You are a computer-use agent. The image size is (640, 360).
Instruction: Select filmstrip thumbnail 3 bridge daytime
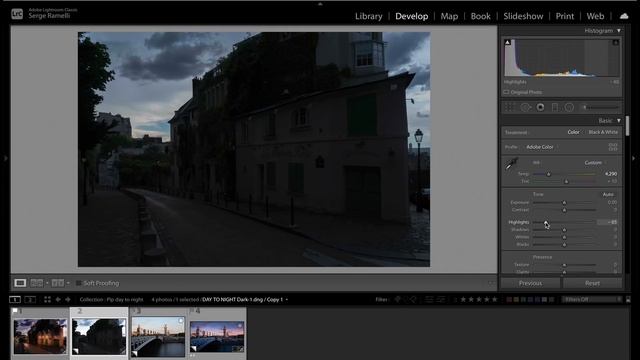tap(158, 336)
